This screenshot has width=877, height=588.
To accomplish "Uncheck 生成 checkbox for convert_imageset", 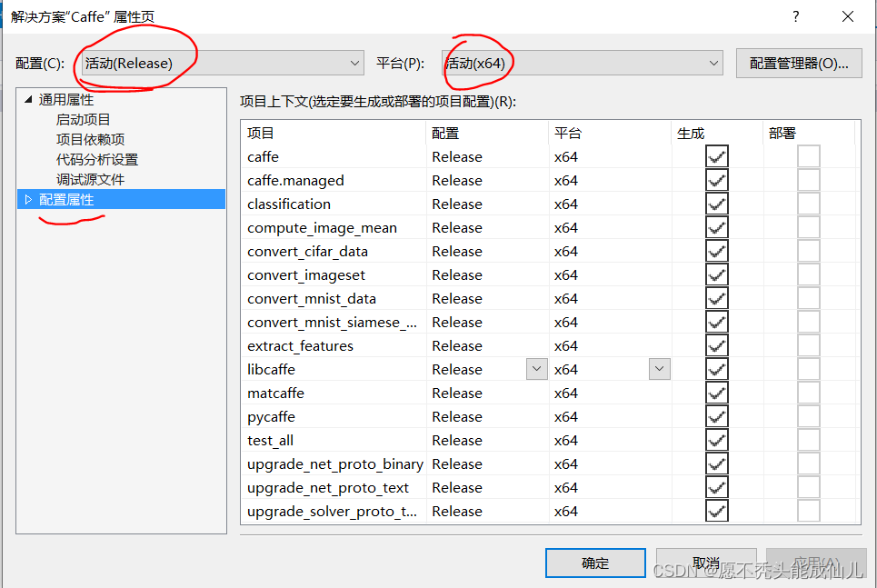I will (716, 274).
